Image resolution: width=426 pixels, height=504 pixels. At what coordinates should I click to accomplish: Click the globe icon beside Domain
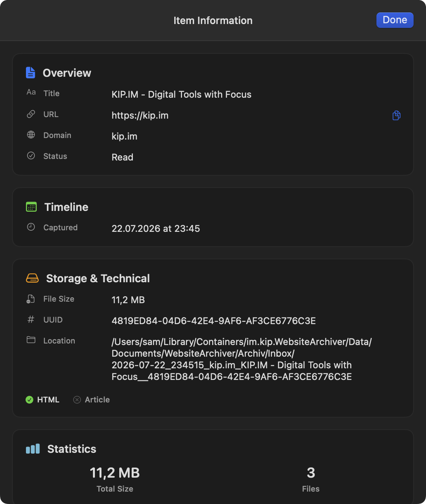[31, 135]
